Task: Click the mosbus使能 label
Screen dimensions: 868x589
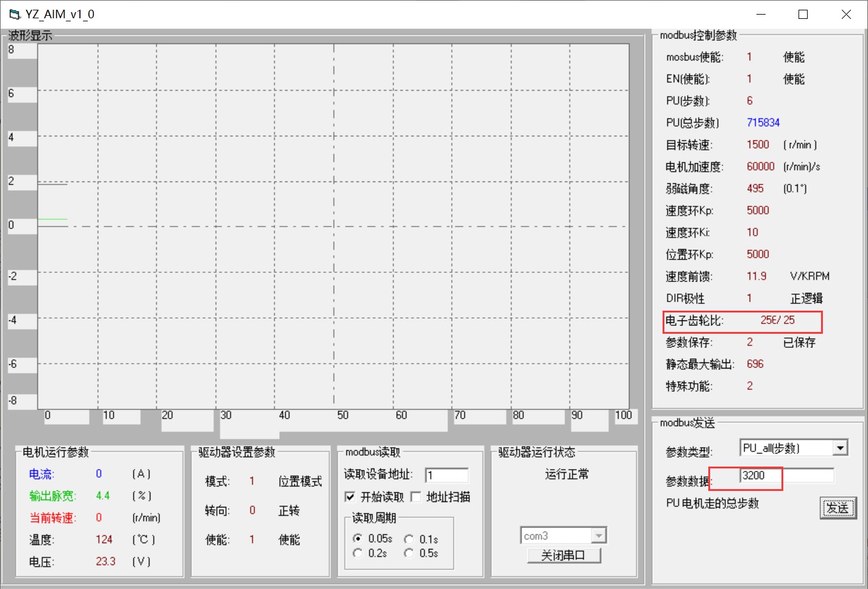Action: tap(694, 57)
